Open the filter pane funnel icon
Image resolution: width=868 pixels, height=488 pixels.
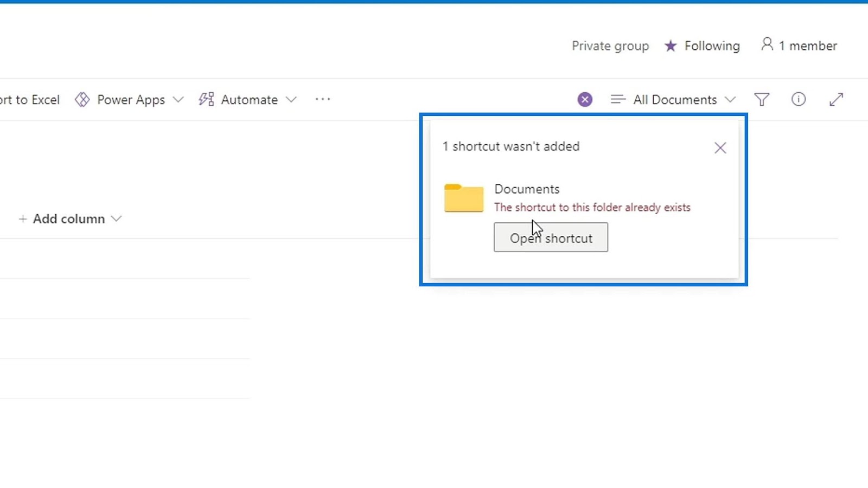tap(762, 99)
